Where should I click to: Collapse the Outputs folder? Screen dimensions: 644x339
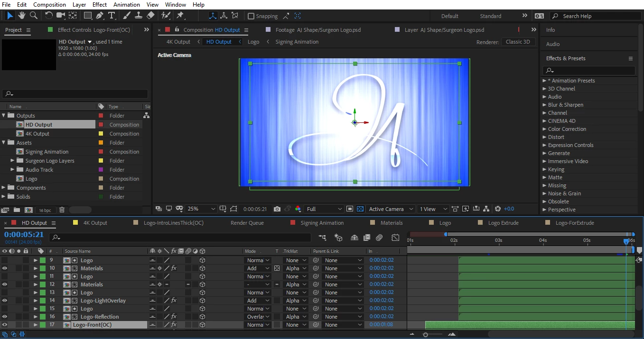pos(4,116)
